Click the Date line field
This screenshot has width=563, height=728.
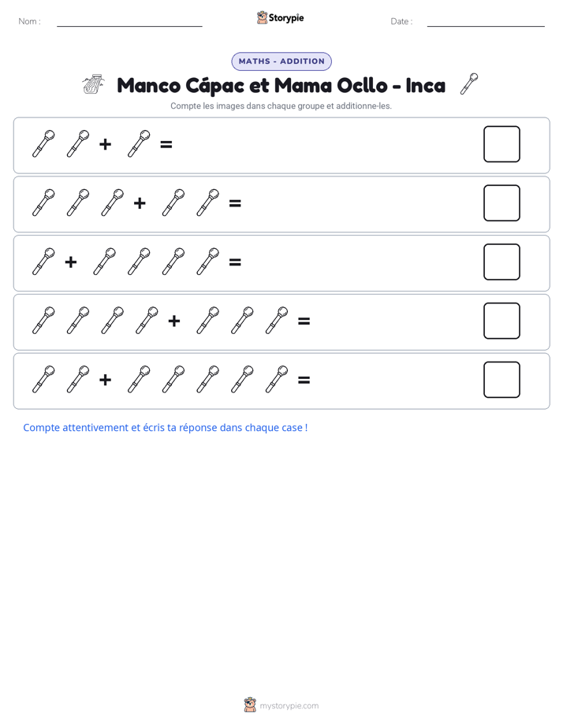pos(486,22)
